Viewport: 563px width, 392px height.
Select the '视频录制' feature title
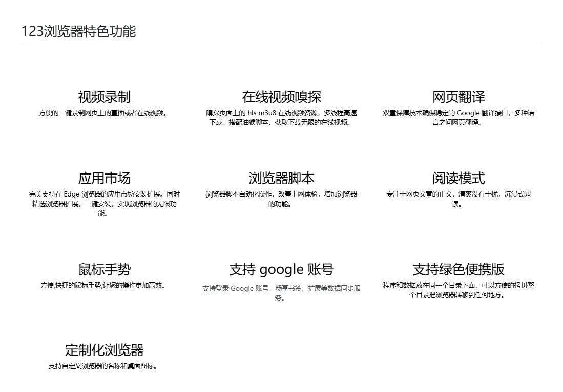[104, 97]
